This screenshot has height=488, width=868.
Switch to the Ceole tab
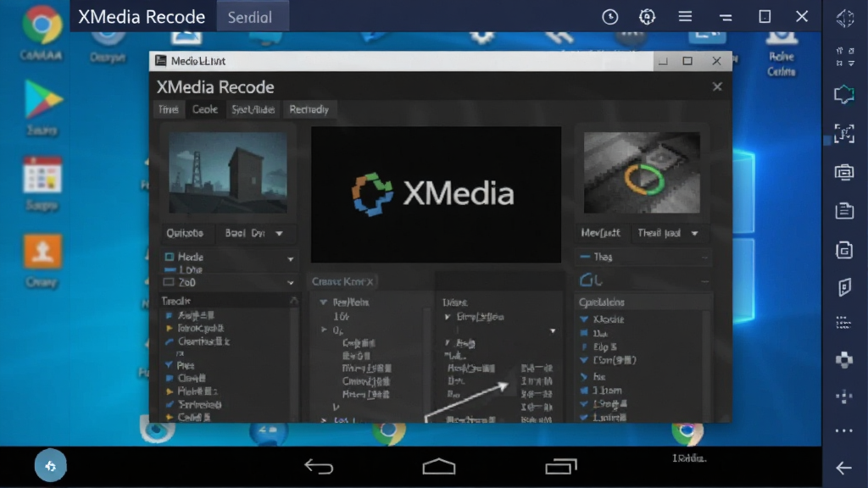(205, 109)
